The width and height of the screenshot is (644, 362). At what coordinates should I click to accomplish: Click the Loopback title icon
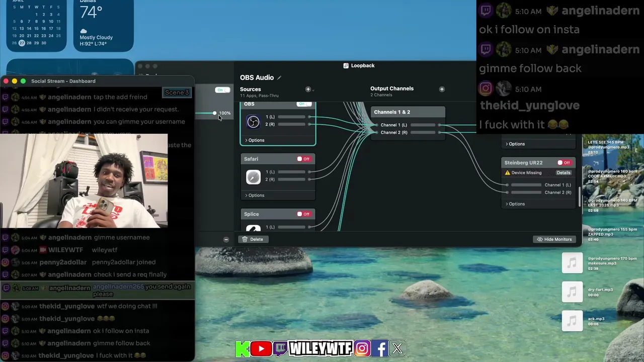[346, 66]
